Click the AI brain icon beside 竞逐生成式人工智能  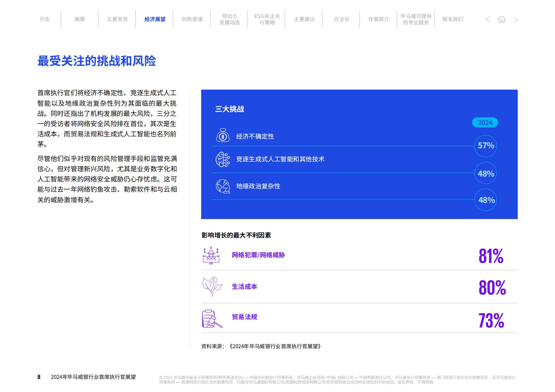click(x=223, y=159)
